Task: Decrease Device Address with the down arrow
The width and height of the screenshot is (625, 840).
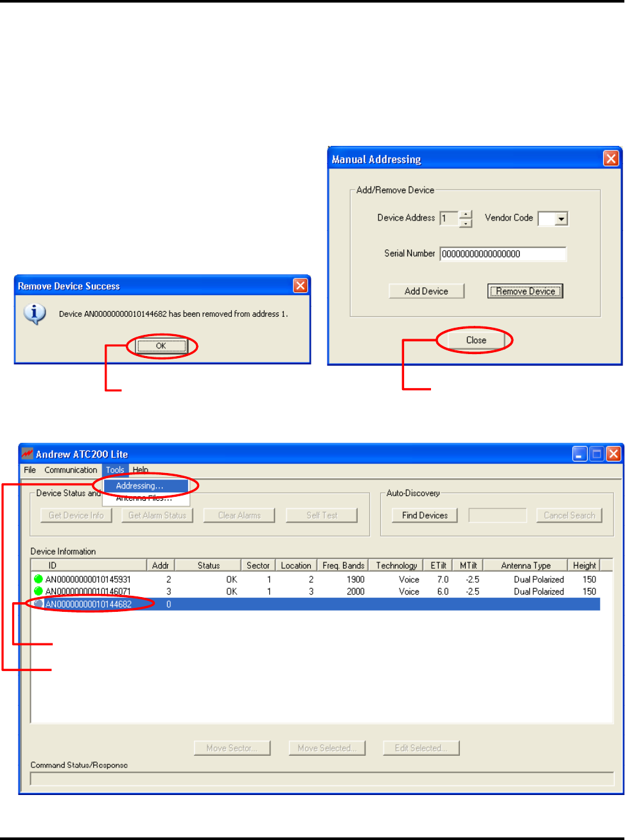Action: click(466, 223)
